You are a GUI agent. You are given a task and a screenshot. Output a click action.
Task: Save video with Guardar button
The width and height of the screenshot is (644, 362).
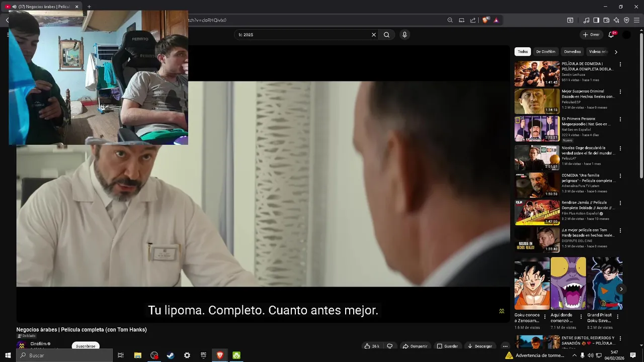click(447, 346)
